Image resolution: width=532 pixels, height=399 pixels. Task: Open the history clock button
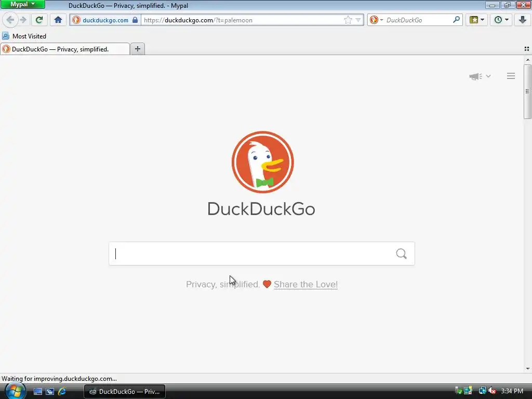click(x=501, y=20)
